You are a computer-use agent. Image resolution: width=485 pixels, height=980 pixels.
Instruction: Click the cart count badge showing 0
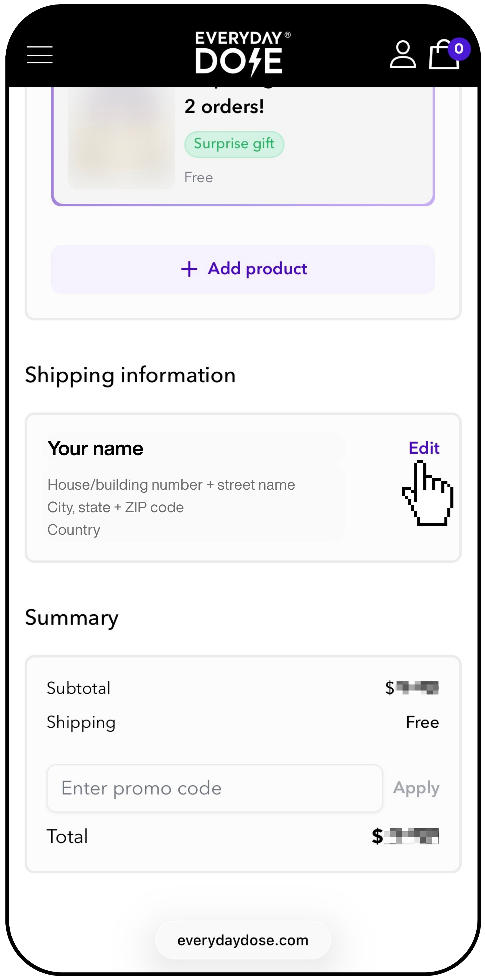click(x=459, y=49)
